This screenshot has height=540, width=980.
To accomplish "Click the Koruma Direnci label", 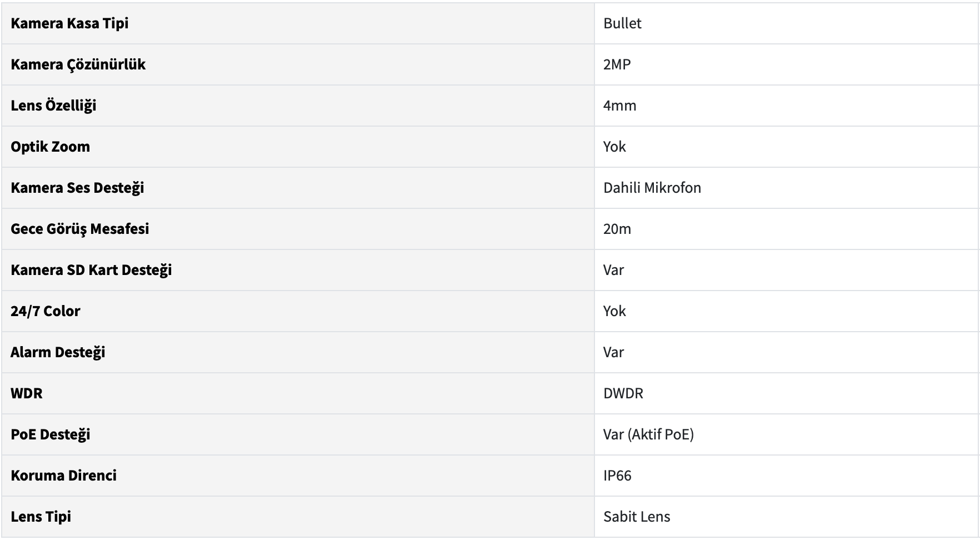I will pyautogui.click(x=63, y=476).
